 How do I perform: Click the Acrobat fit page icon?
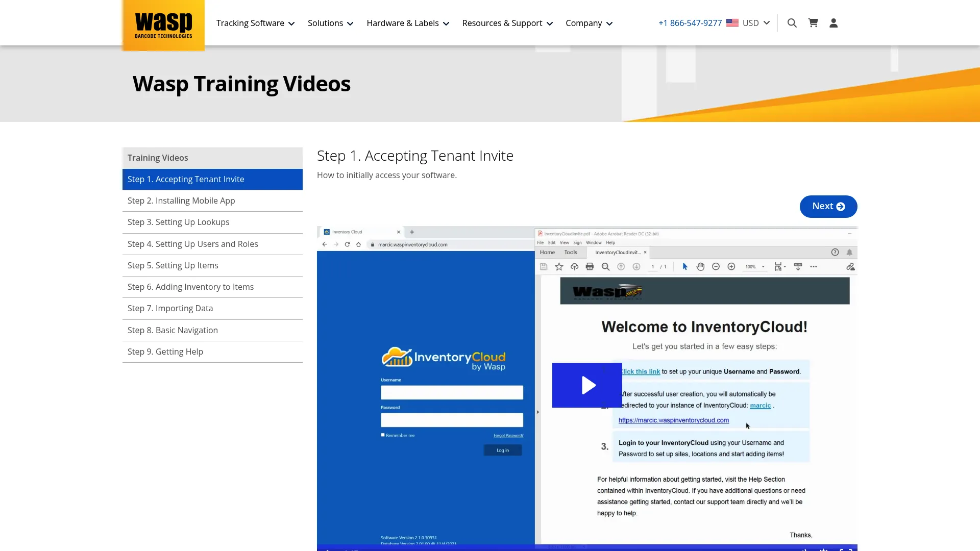779,266
